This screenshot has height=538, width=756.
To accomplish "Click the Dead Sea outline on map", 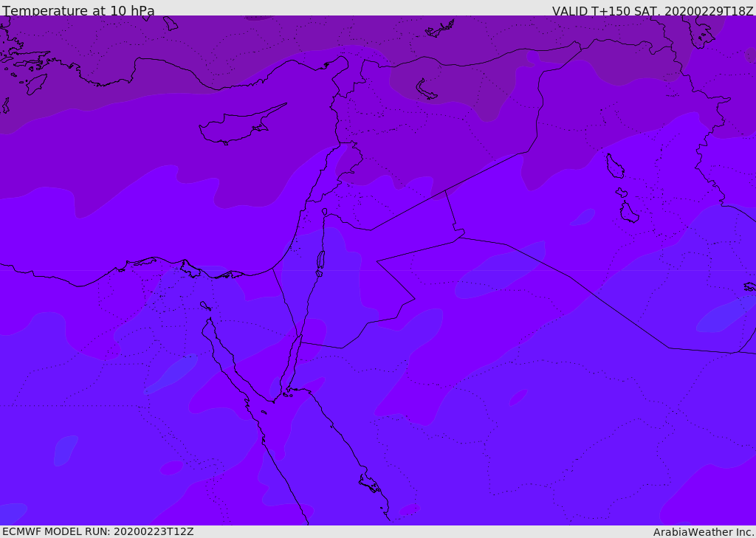I will 320,261.
